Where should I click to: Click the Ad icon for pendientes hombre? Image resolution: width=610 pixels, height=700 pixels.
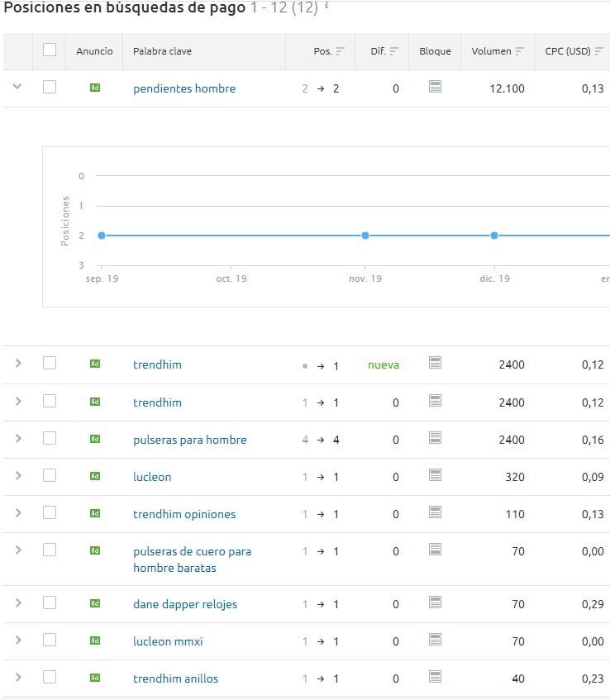tap(95, 88)
